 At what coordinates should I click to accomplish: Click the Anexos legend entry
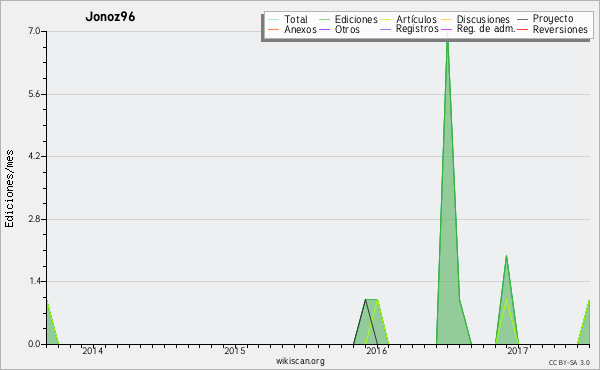pyautogui.click(x=300, y=29)
